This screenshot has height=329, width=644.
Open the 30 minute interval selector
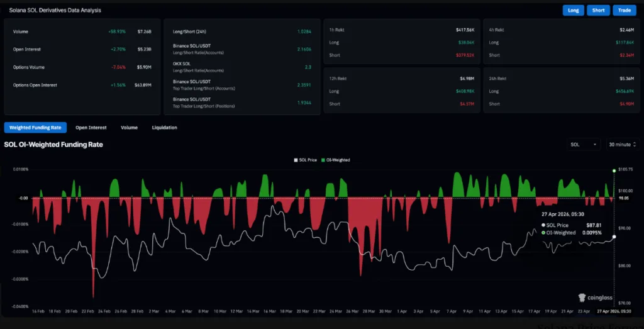(623, 145)
